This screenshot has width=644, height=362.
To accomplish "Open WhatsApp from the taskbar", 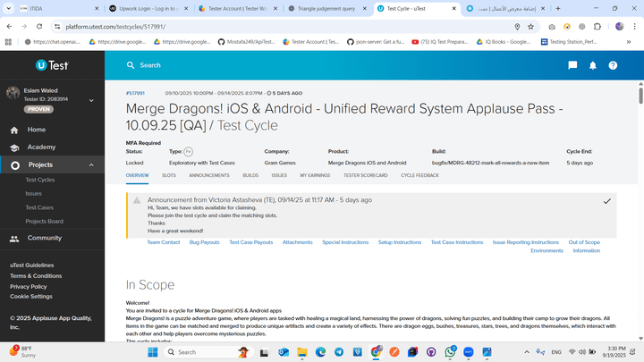I will pyautogui.click(x=450, y=352).
